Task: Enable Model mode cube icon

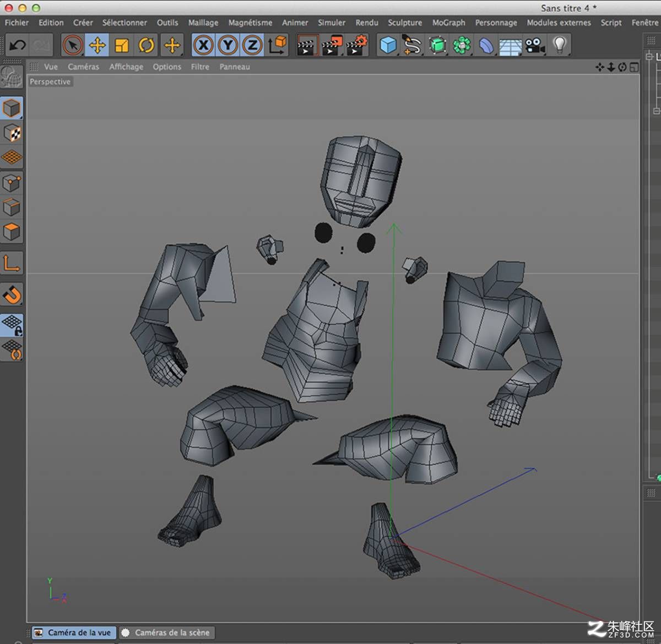Action: (x=12, y=108)
